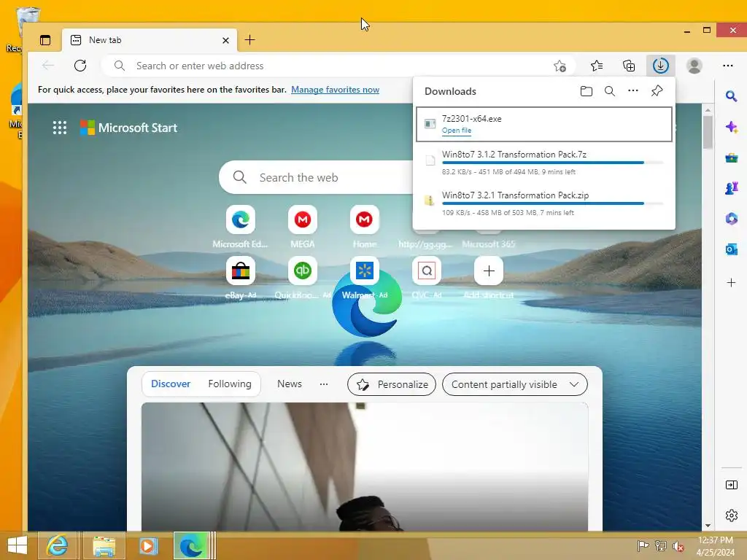747x560 pixels.
Task: Open the Home shortcut tile
Action: coord(365,219)
